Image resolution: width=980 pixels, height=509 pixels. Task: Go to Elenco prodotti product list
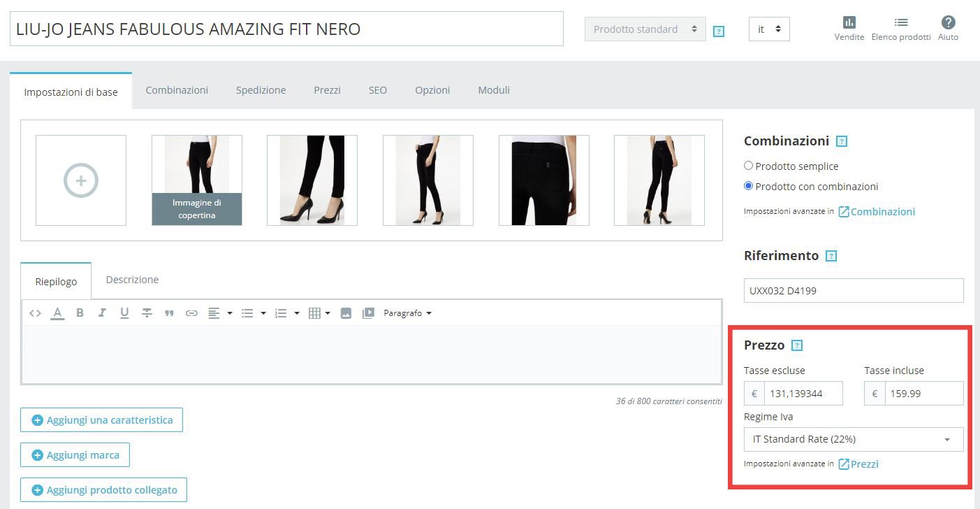[x=901, y=29]
